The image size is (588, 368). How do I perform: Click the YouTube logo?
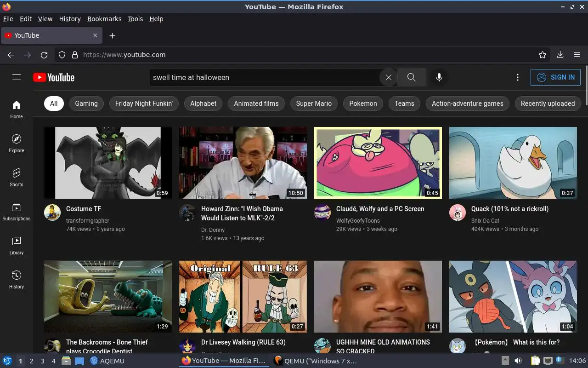coord(54,77)
